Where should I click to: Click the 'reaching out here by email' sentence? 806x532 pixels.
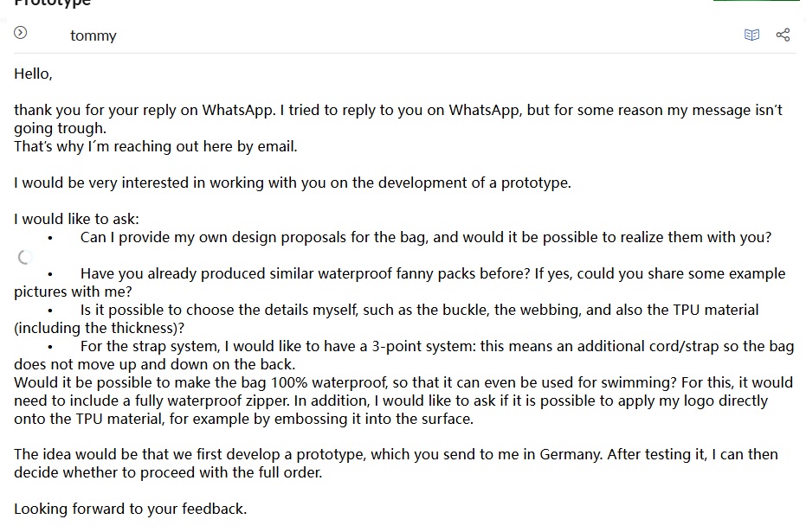click(156, 146)
